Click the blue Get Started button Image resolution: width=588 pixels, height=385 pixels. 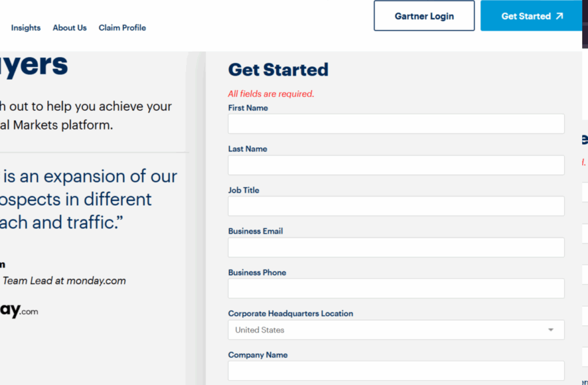coord(531,16)
